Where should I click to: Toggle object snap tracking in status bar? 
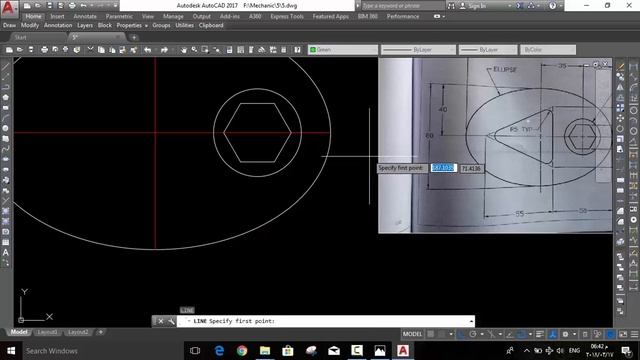510,334
